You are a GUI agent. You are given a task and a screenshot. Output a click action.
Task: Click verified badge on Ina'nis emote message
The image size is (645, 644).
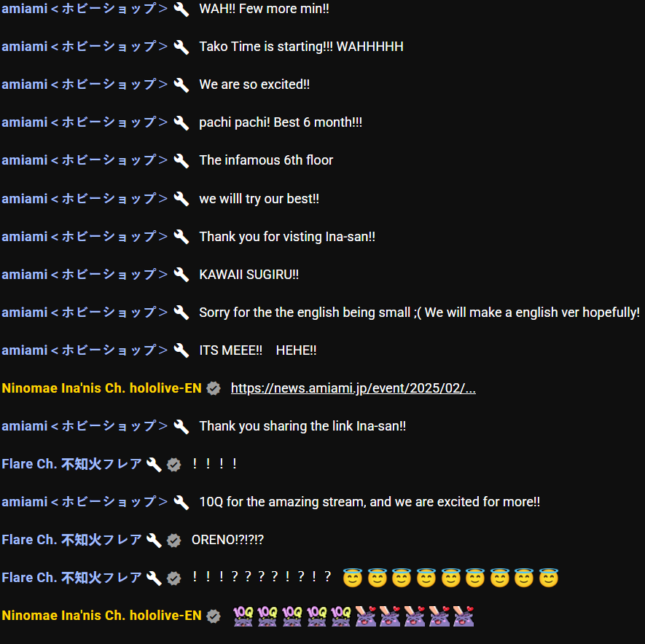pos(214,616)
